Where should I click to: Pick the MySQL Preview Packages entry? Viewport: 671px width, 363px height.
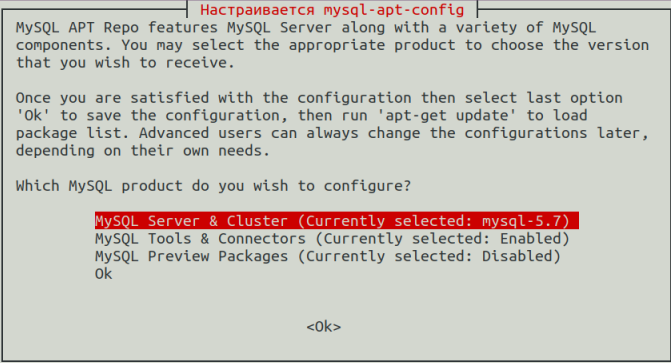tap(328, 256)
